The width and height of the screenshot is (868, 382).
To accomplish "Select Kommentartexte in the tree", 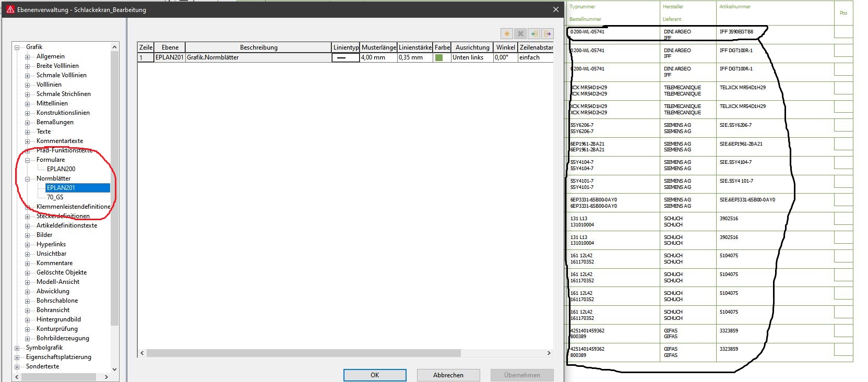I will coord(60,141).
